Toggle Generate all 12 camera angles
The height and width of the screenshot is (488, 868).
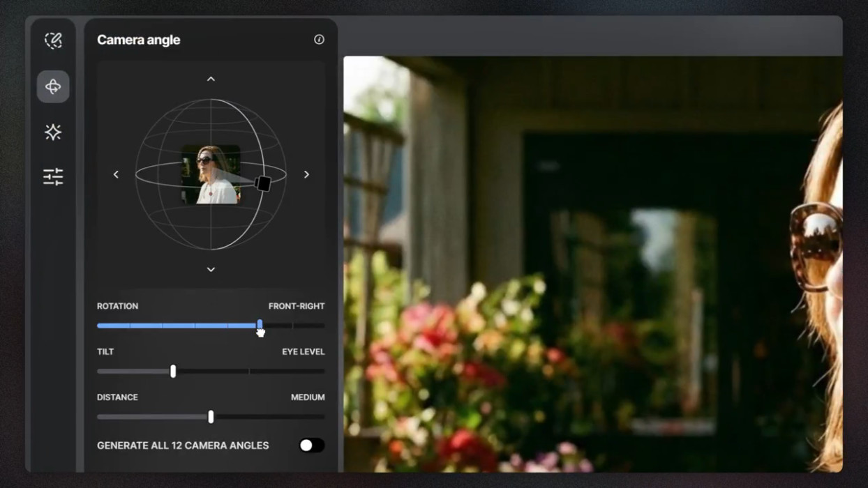coord(311,445)
